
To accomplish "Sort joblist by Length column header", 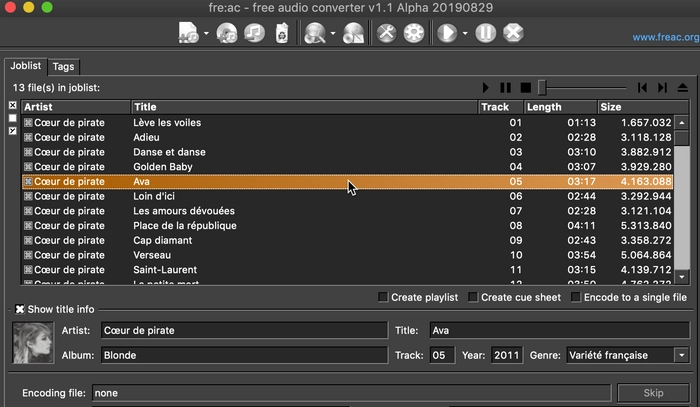I will (x=561, y=107).
